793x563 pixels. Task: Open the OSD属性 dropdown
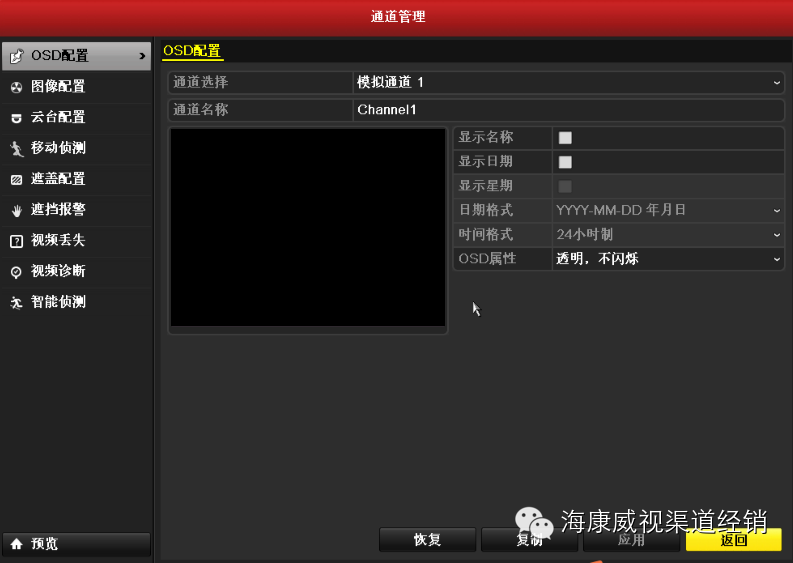pyautogui.click(x=667, y=259)
